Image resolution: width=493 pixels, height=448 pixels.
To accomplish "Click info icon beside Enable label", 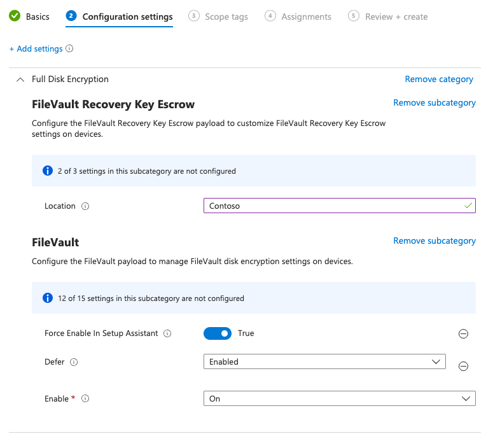I will (85, 399).
